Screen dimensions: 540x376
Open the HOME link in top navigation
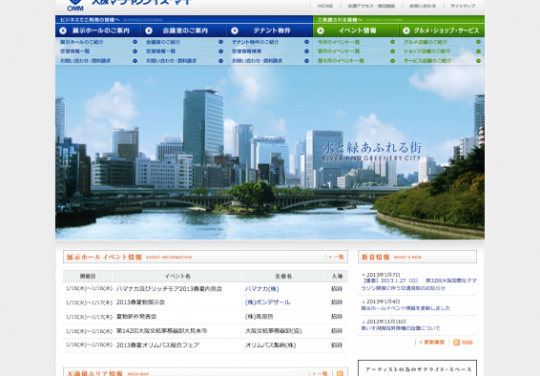pos(325,6)
